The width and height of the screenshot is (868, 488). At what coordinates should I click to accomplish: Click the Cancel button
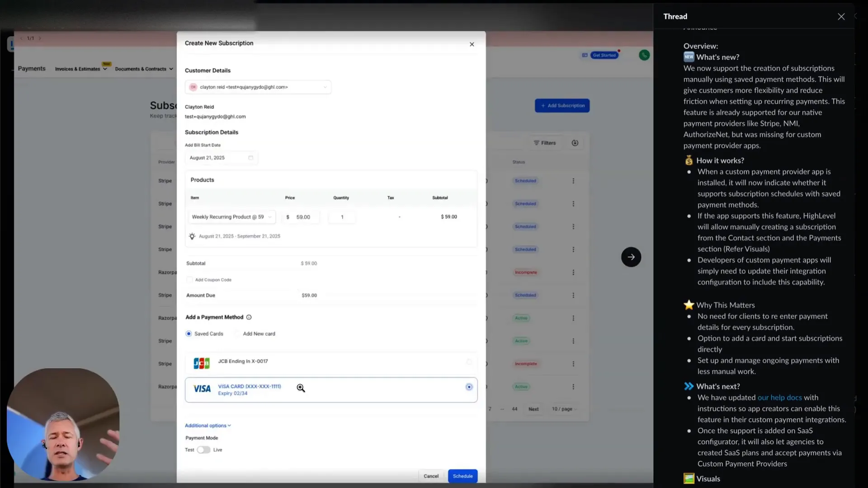pos(431,476)
